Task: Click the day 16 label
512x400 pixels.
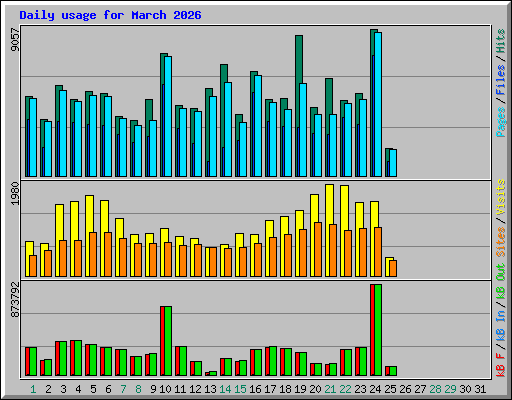Action: click(x=255, y=389)
